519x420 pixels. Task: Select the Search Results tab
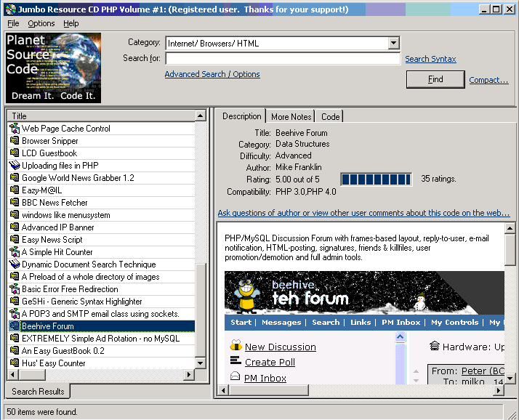(38, 392)
